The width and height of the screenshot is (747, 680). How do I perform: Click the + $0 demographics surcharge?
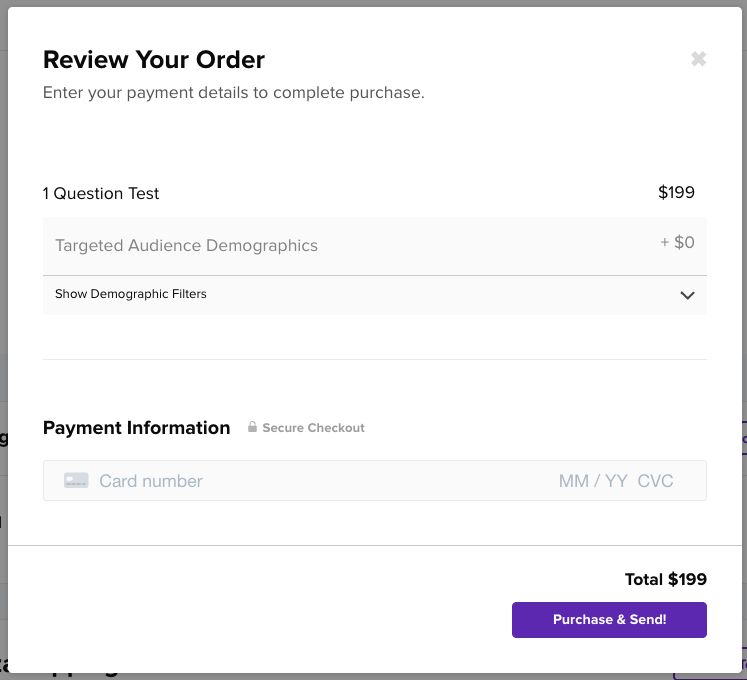[x=677, y=242]
